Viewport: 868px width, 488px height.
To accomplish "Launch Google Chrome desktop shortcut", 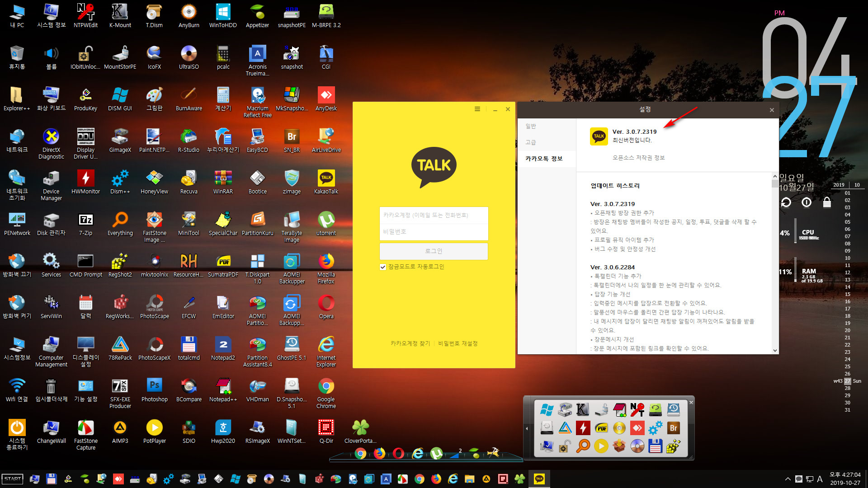I will pos(326,393).
